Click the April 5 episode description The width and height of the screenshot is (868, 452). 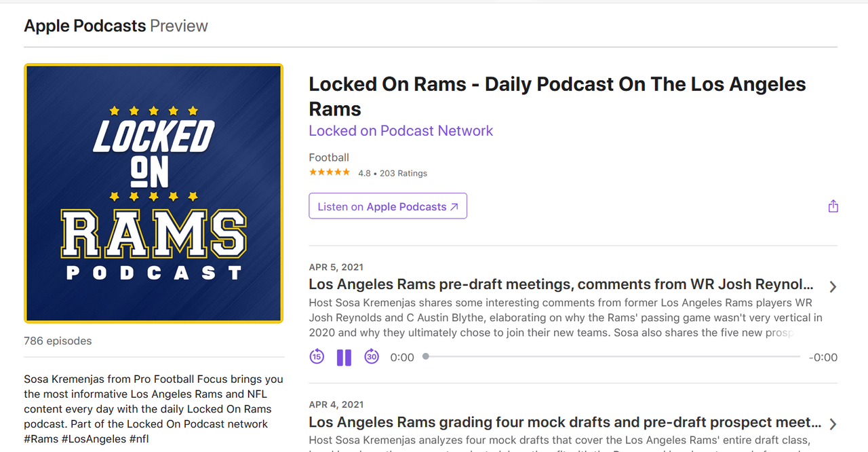click(x=566, y=318)
